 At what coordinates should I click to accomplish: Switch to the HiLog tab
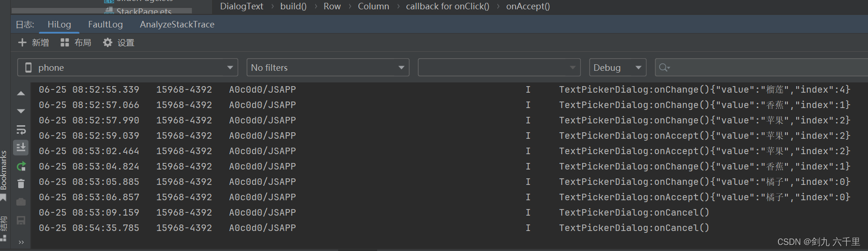point(59,25)
